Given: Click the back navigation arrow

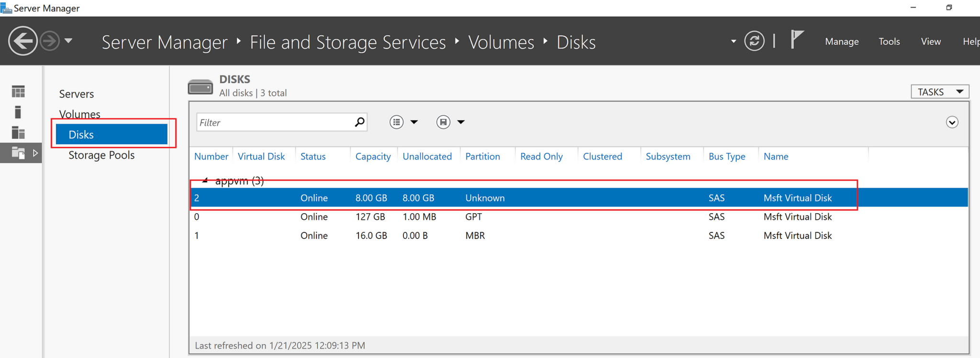Looking at the screenshot, I should point(22,41).
